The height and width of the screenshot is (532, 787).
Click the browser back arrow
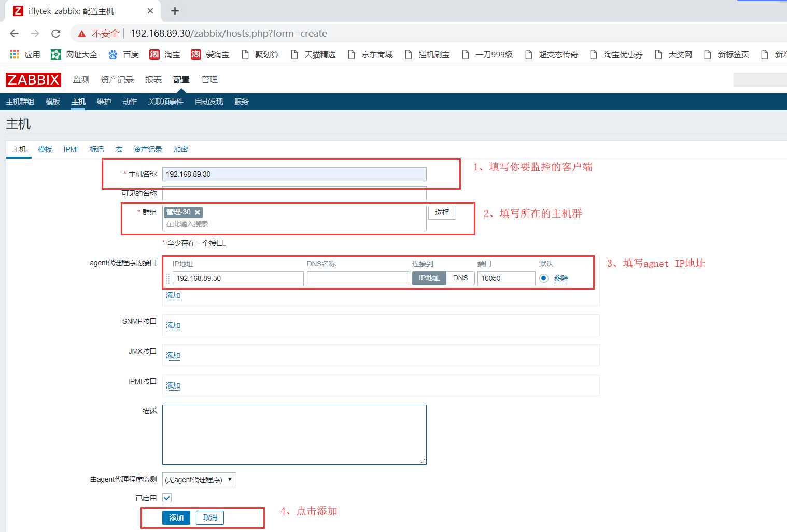(x=14, y=34)
